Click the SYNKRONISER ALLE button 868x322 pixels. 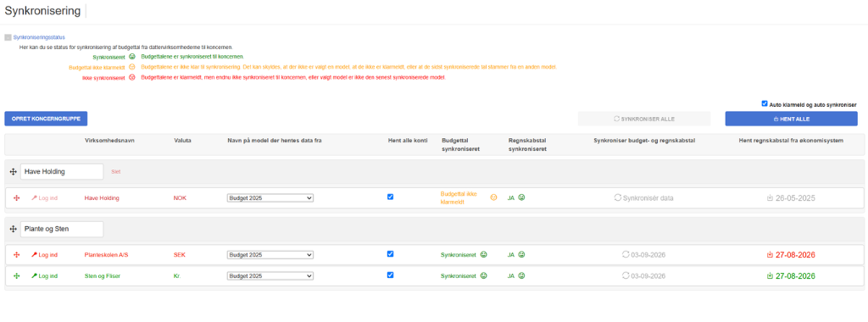[x=644, y=119]
